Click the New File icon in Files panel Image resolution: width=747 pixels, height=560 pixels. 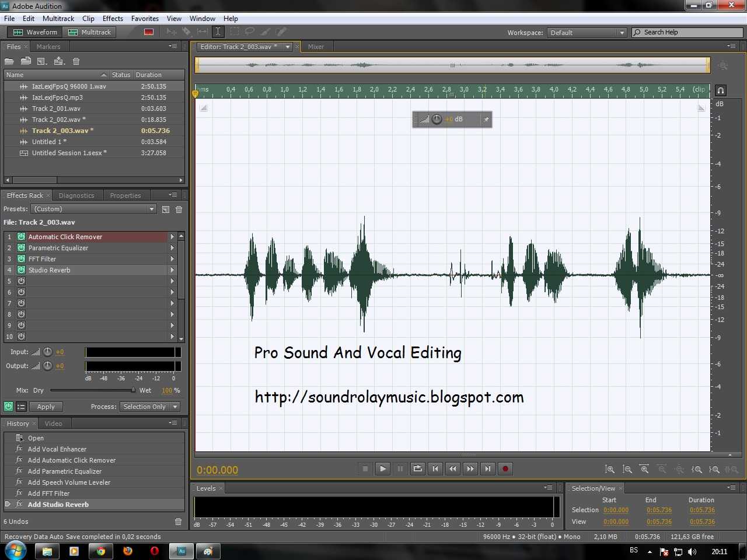tap(42, 61)
